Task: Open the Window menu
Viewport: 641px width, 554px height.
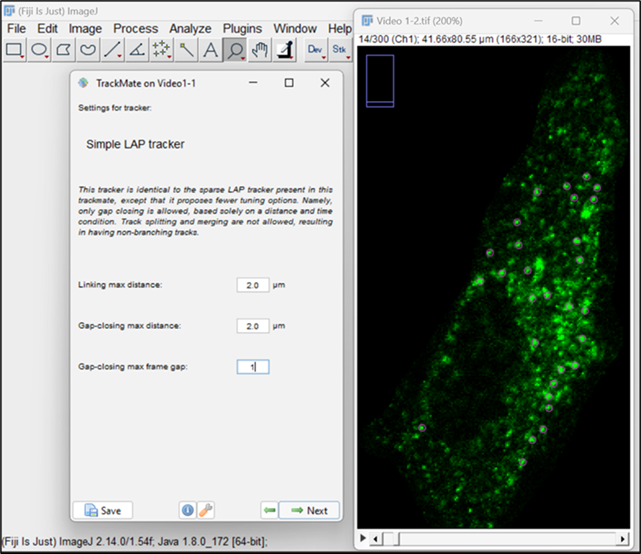Action: [x=295, y=29]
